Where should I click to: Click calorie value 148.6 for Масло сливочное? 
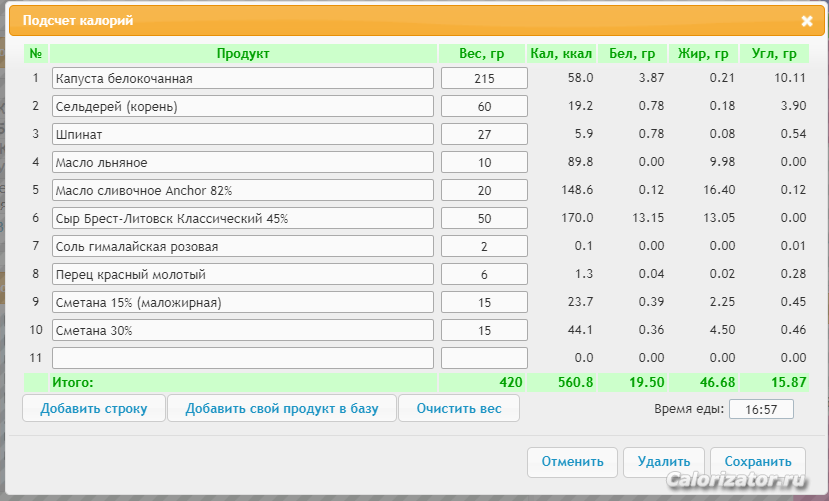point(577,190)
